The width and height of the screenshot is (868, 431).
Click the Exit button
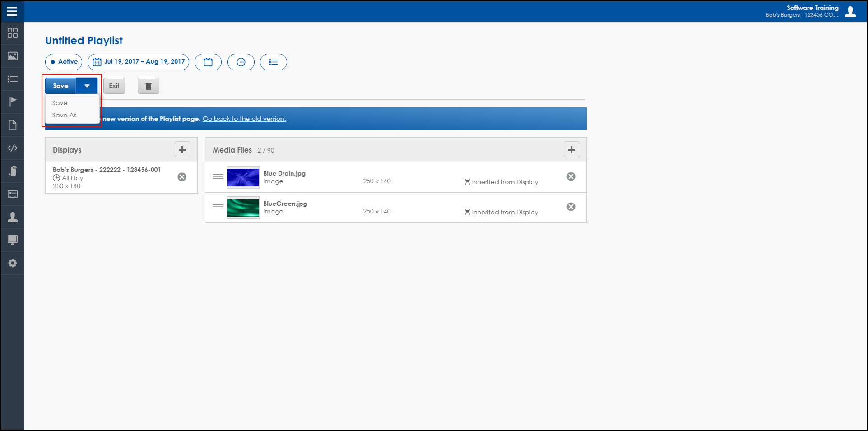tap(114, 86)
